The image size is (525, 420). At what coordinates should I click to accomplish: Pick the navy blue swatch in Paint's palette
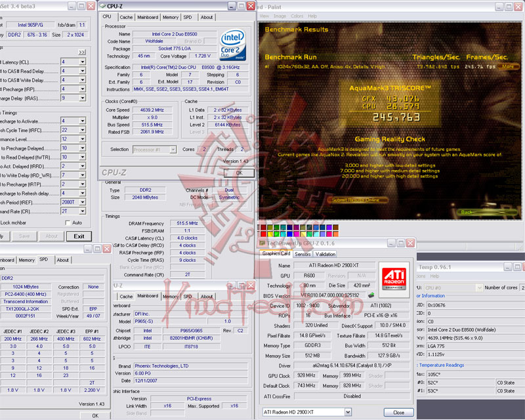click(x=290, y=228)
